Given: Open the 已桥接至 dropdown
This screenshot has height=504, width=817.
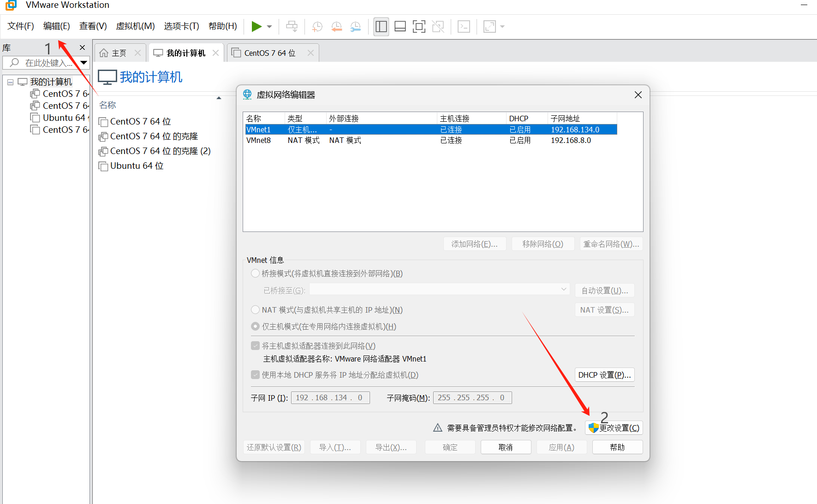Looking at the screenshot, I should click(440, 290).
